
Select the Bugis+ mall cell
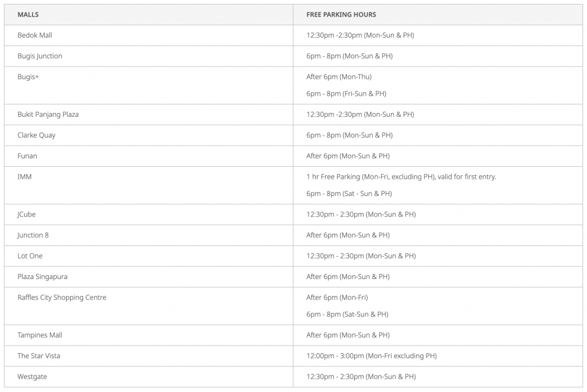pos(28,77)
